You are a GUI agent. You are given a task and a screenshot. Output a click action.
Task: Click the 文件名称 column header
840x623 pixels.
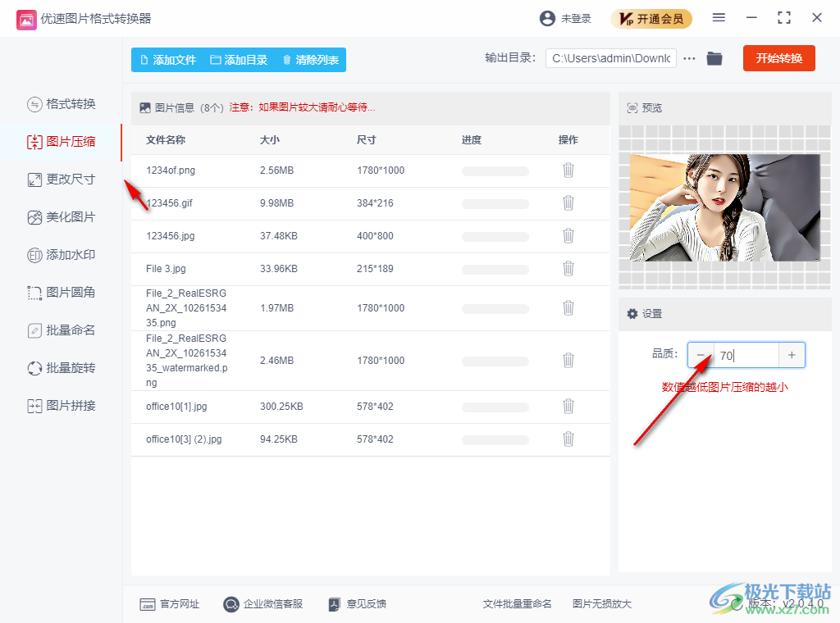tap(166, 139)
